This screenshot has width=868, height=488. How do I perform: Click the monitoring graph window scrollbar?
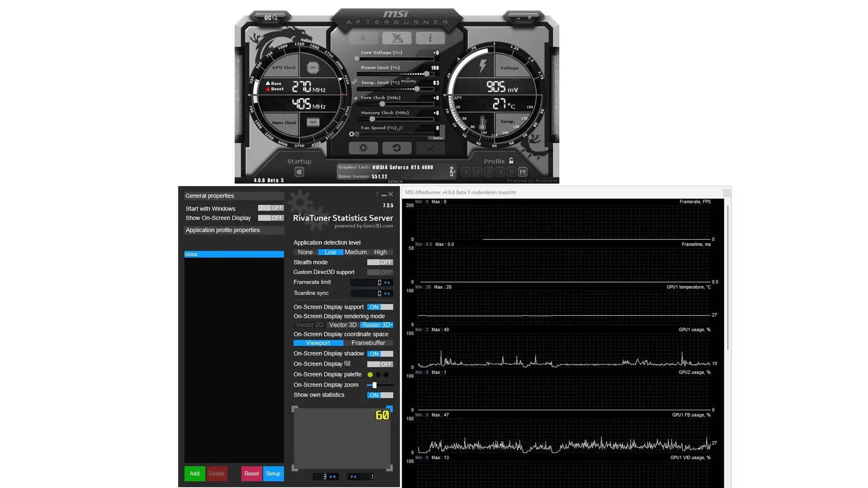(x=727, y=278)
